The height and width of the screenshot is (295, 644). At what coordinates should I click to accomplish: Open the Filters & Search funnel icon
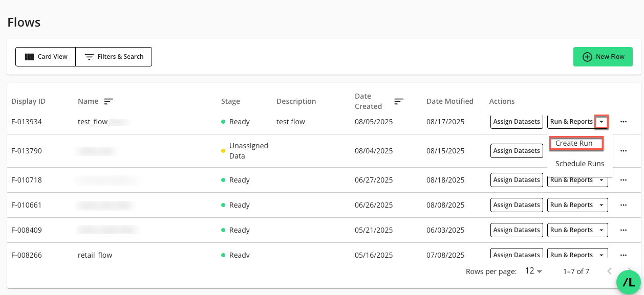(89, 57)
